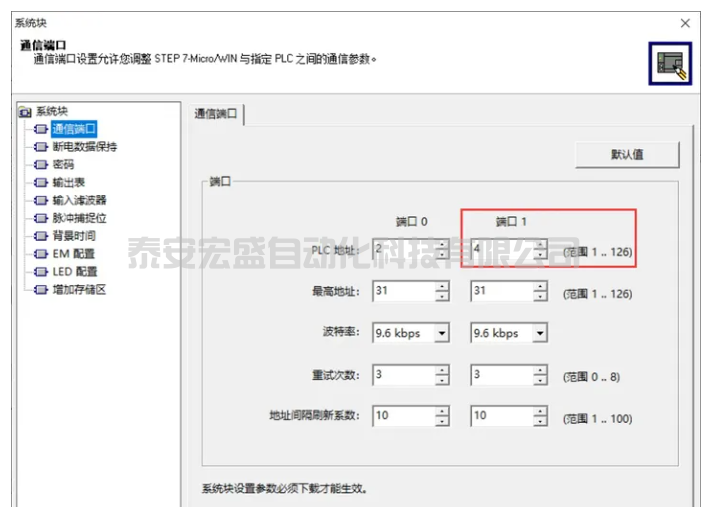Image resolution: width=704 pixels, height=507 pixels.
Task: Expand port 1 baud rate dropdown
Action: tap(540, 333)
